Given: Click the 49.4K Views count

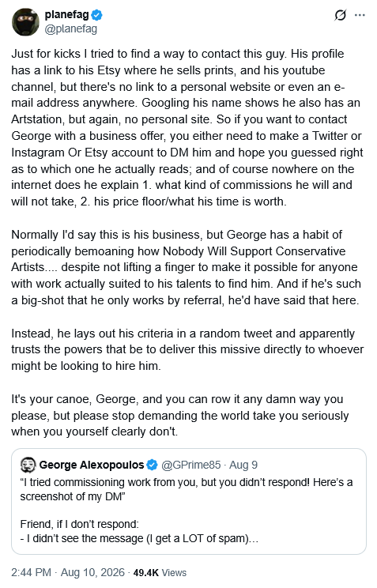Looking at the screenshot, I should point(160,573).
